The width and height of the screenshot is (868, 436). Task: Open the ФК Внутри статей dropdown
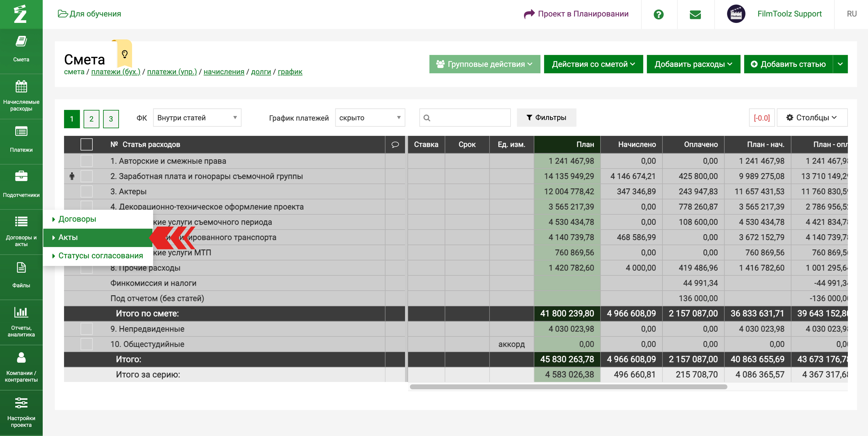click(x=197, y=118)
